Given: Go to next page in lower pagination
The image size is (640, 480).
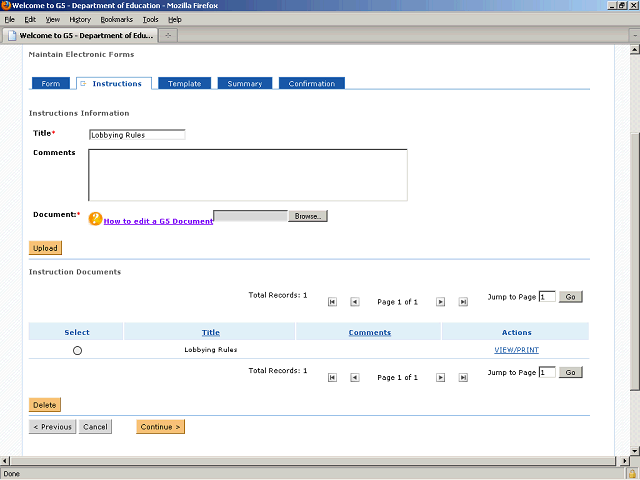Looking at the screenshot, I should pyautogui.click(x=440, y=378).
